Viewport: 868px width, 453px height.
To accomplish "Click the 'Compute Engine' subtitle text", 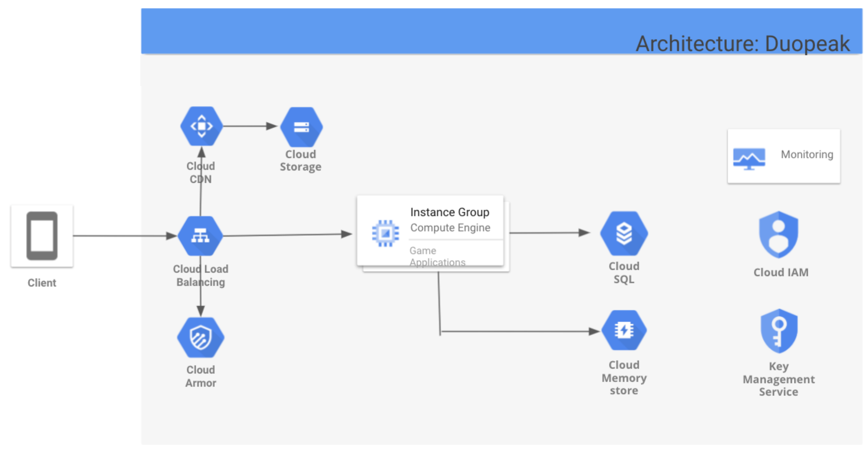I will (450, 228).
